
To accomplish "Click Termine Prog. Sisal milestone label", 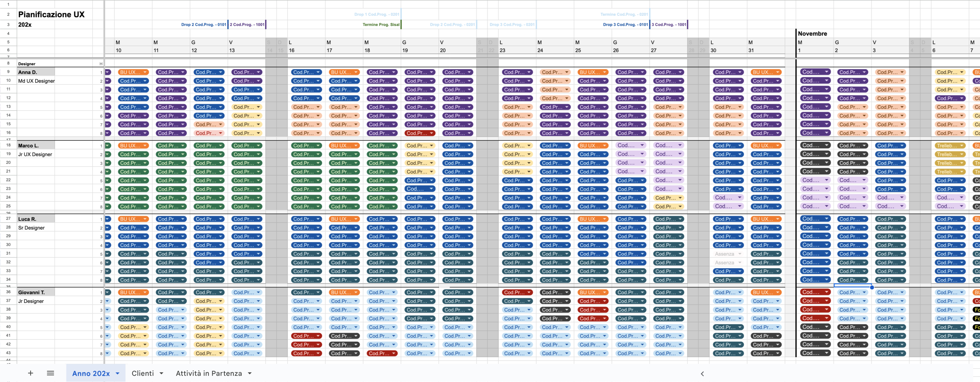I will (x=381, y=24).
